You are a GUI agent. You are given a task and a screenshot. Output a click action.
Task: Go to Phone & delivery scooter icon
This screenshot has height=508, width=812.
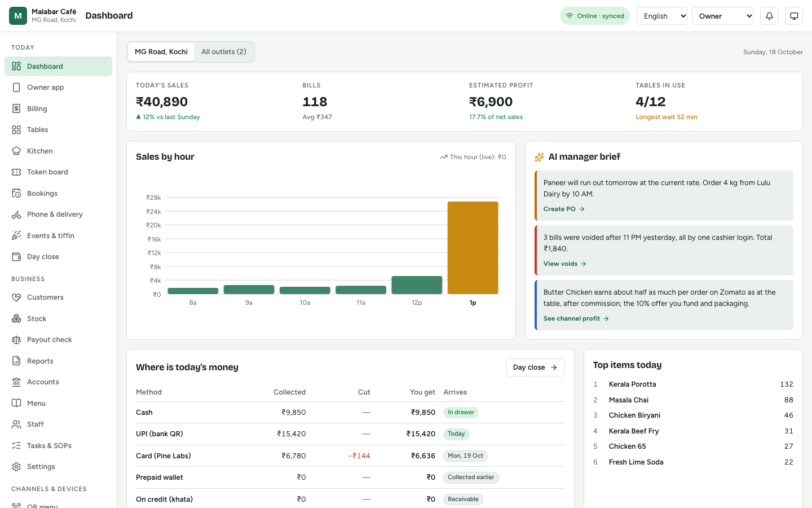coord(16,214)
